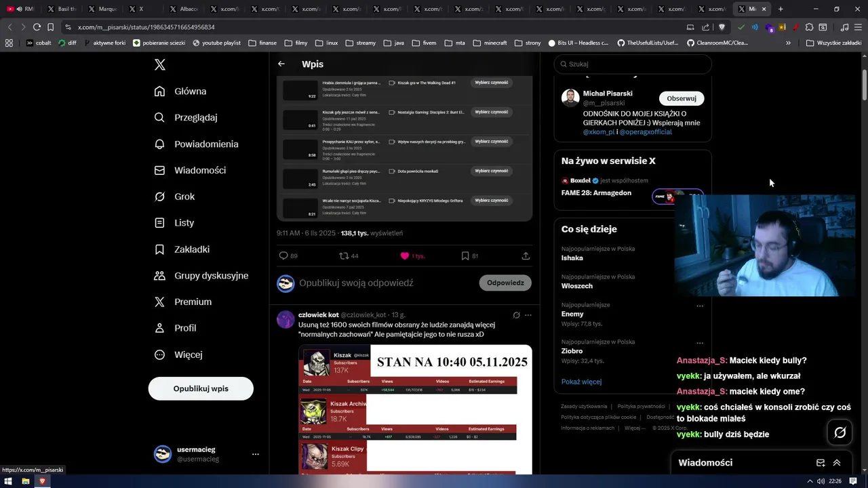
Task: Open the more options on czlowiek kot reply
Action: point(528,315)
